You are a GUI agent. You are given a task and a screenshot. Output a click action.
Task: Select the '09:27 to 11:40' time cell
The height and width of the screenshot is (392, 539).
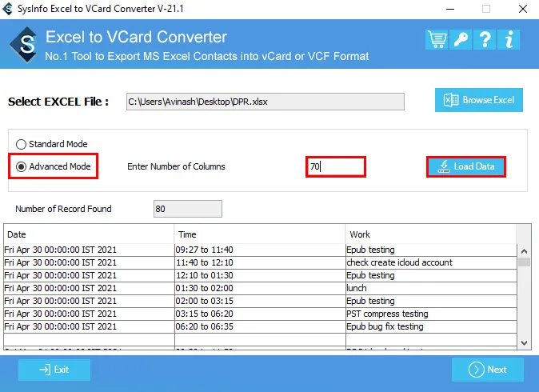(x=260, y=250)
